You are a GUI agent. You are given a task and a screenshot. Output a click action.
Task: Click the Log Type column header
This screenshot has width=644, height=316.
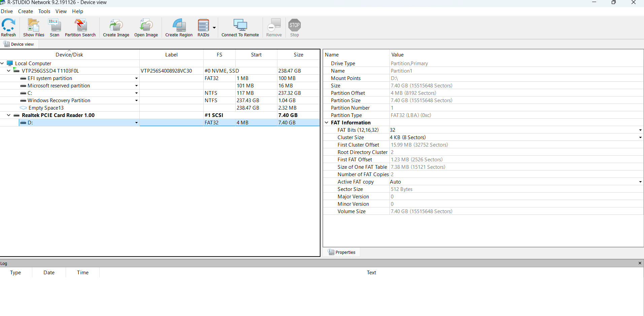(x=15, y=273)
